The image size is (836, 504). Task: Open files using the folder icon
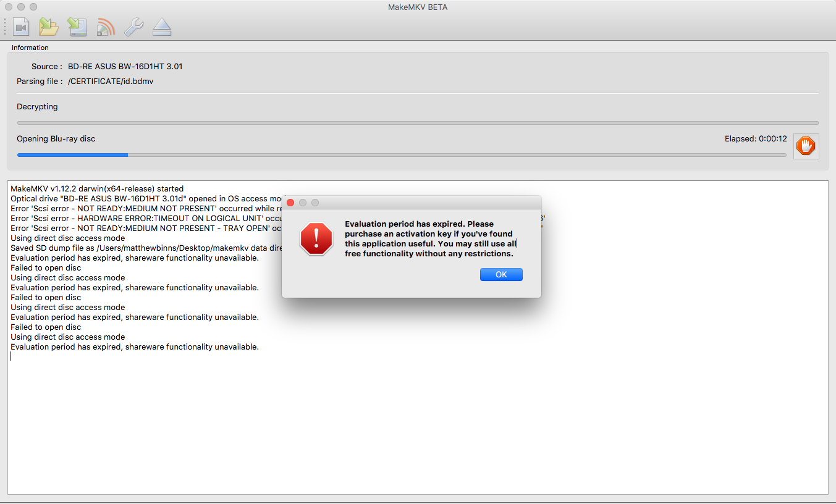point(48,27)
